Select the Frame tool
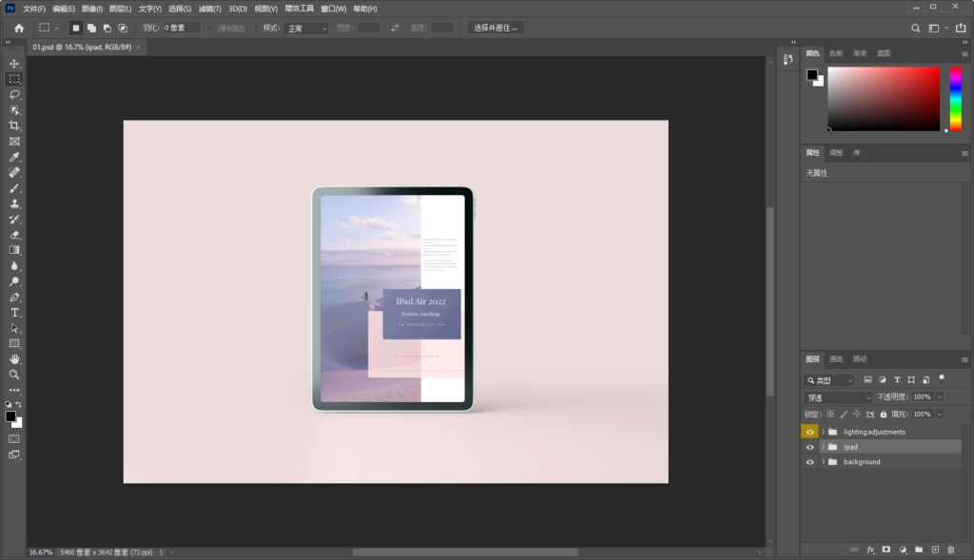This screenshot has height=560, width=974. [x=14, y=141]
